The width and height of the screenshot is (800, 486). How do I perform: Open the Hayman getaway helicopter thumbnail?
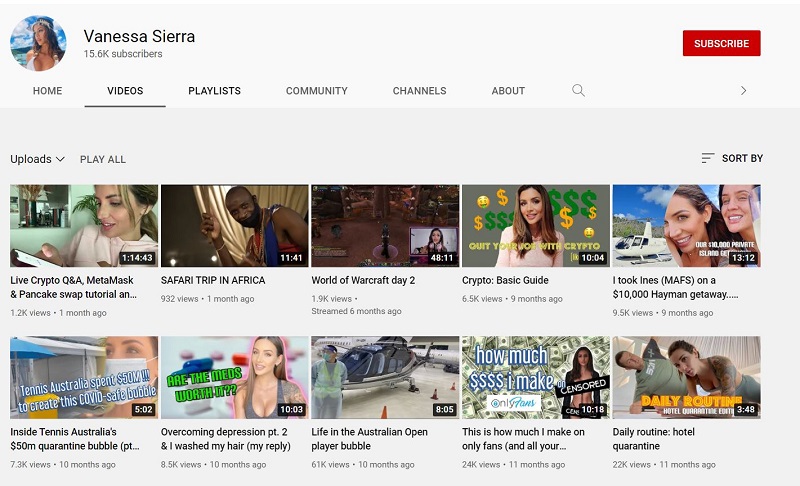pos(686,225)
